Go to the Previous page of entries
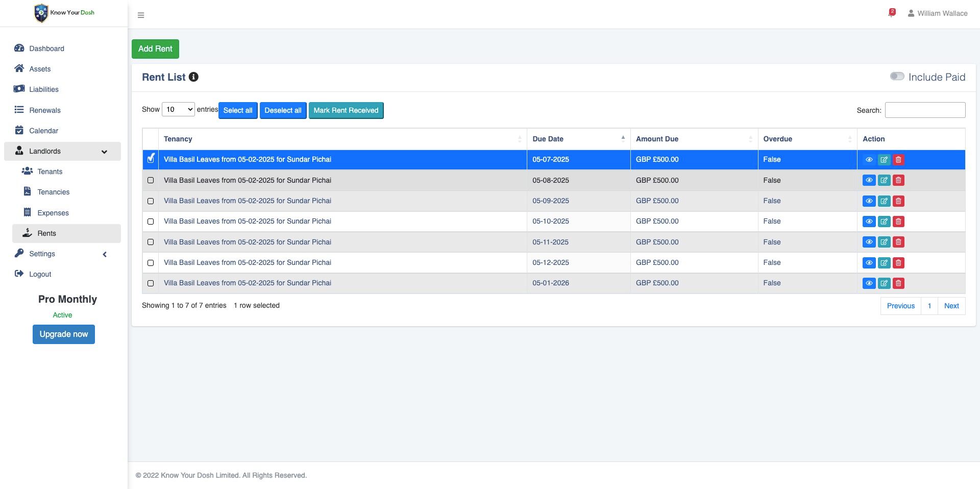 (901, 306)
